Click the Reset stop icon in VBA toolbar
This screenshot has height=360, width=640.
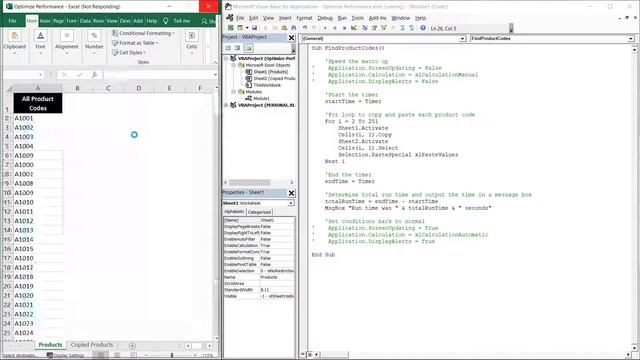[344, 28]
